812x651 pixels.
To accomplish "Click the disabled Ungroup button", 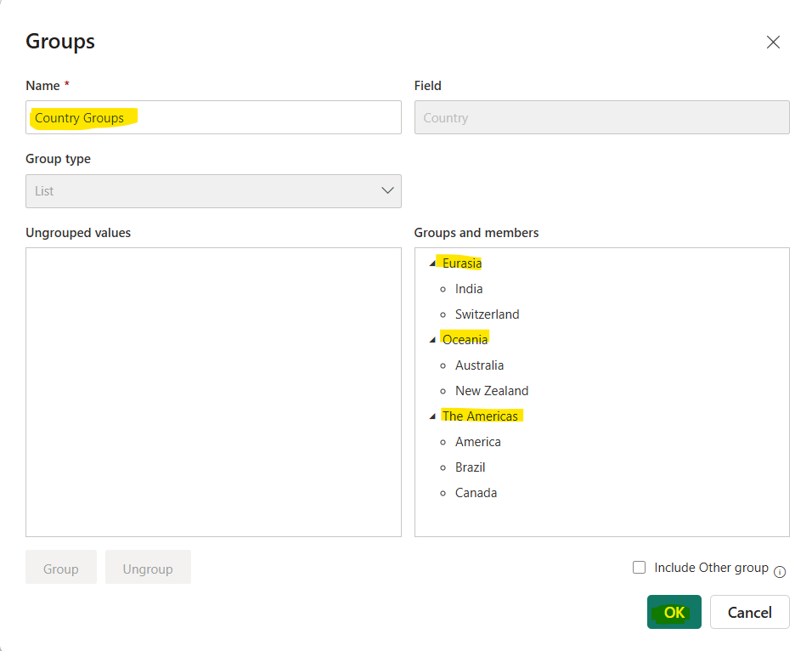I will 148,566.
